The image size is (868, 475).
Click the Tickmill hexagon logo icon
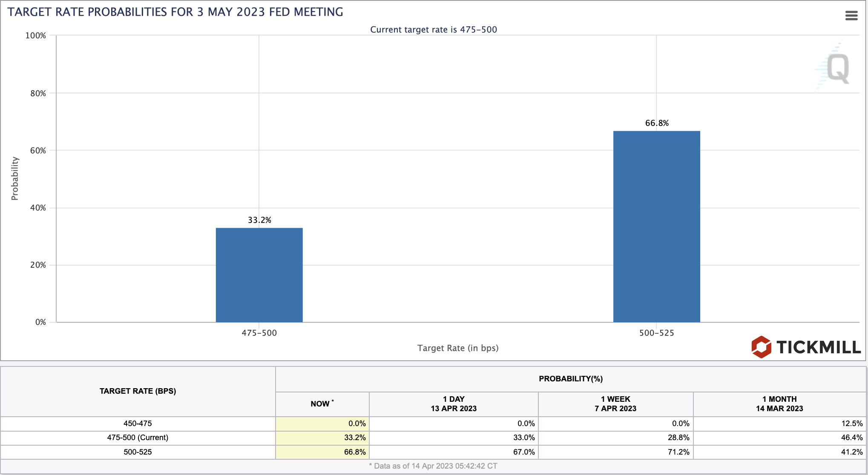(761, 347)
